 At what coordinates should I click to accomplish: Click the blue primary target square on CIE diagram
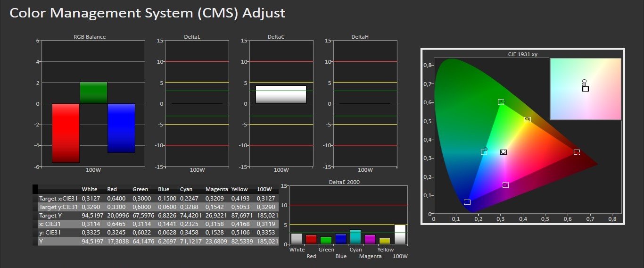click(467, 202)
